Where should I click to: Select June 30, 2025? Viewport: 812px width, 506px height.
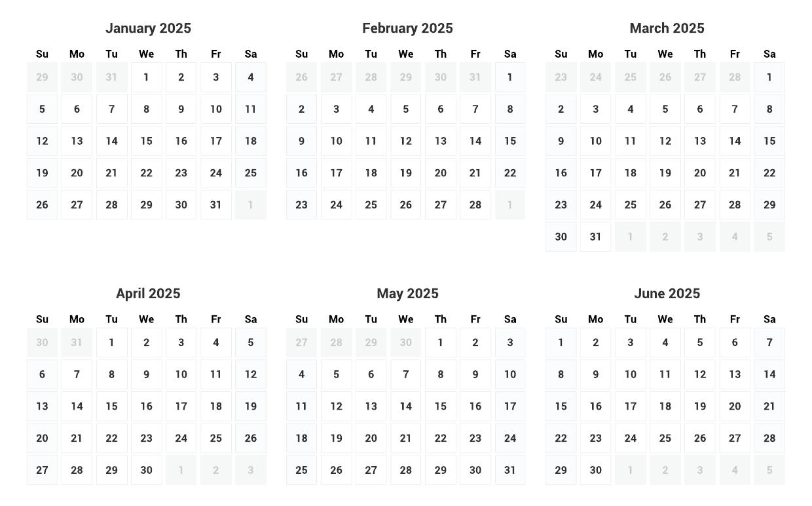595,470
